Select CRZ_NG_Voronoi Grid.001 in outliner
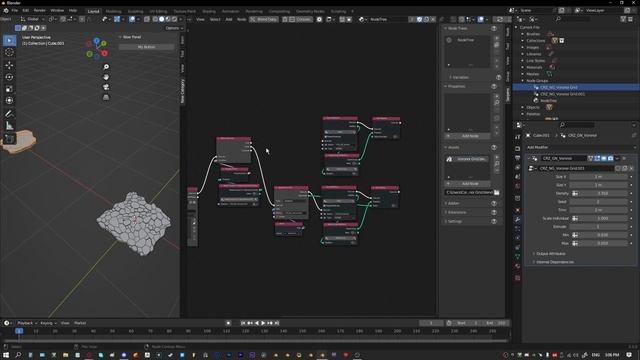The height and width of the screenshot is (360, 640). [x=562, y=94]
